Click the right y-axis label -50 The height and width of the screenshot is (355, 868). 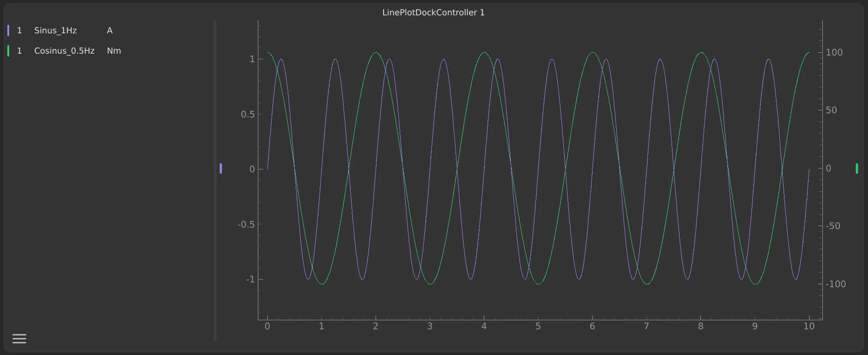[x=832, y=226]
